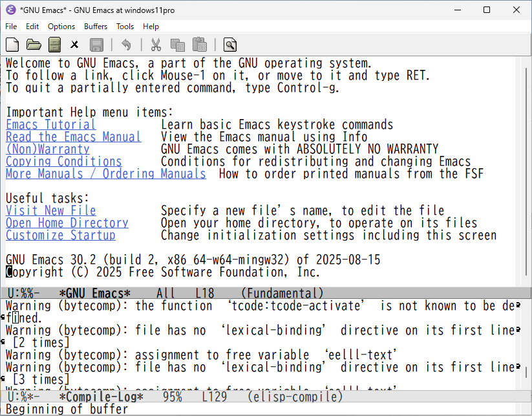Save buffer with the floppy disk icon

97,45
